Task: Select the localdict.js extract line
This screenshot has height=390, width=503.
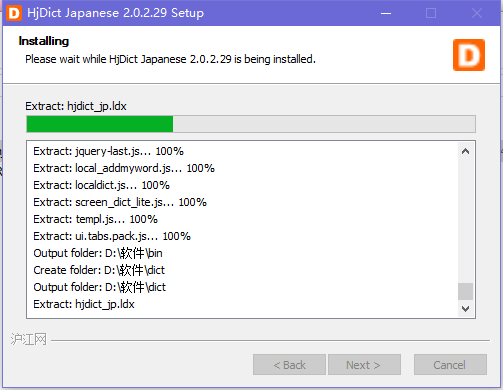Action: point(101,185)
